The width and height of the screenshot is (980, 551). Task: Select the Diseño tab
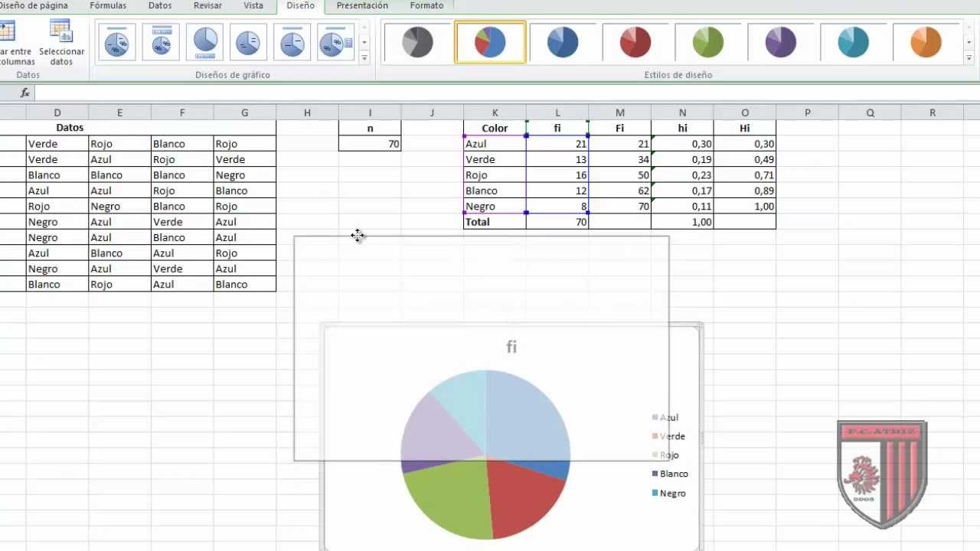(x=301, y=5)
